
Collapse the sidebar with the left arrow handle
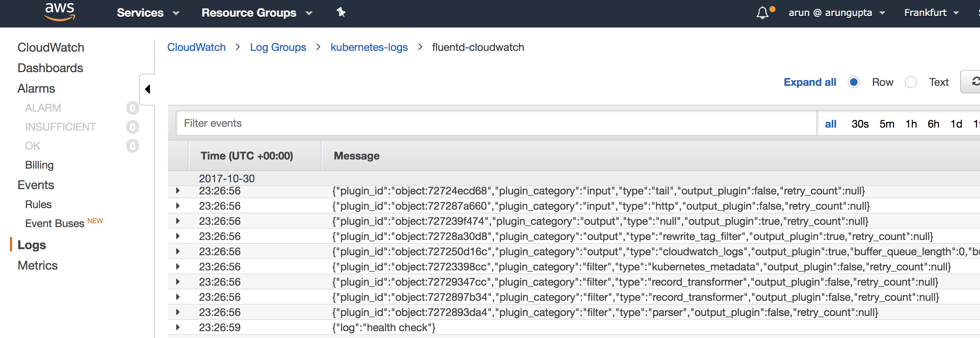point(147,89)
